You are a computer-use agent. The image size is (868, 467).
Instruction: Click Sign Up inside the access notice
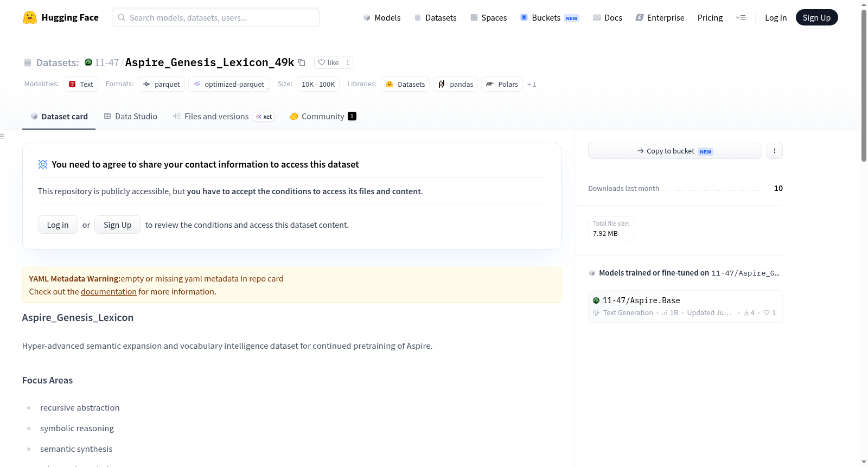[118, 225]
